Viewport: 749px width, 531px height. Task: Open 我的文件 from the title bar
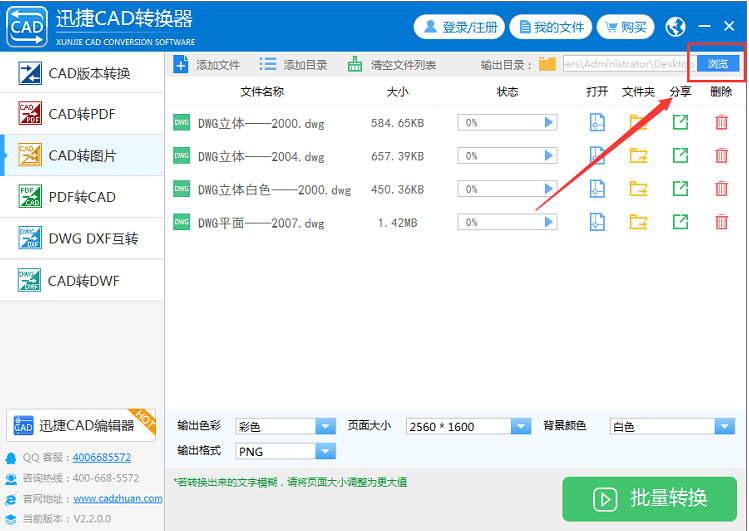pyautogui.click(x=551, y=27)
